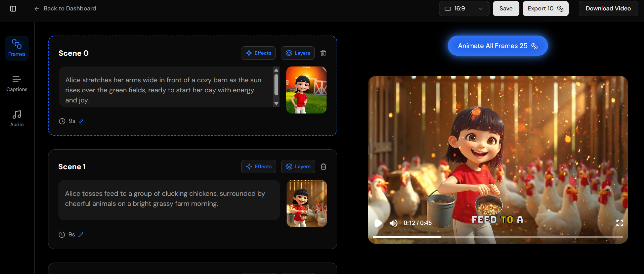Click the Save button
This screenshot has height=274, width=644.
pyautogui.click(x=506, y=9)
